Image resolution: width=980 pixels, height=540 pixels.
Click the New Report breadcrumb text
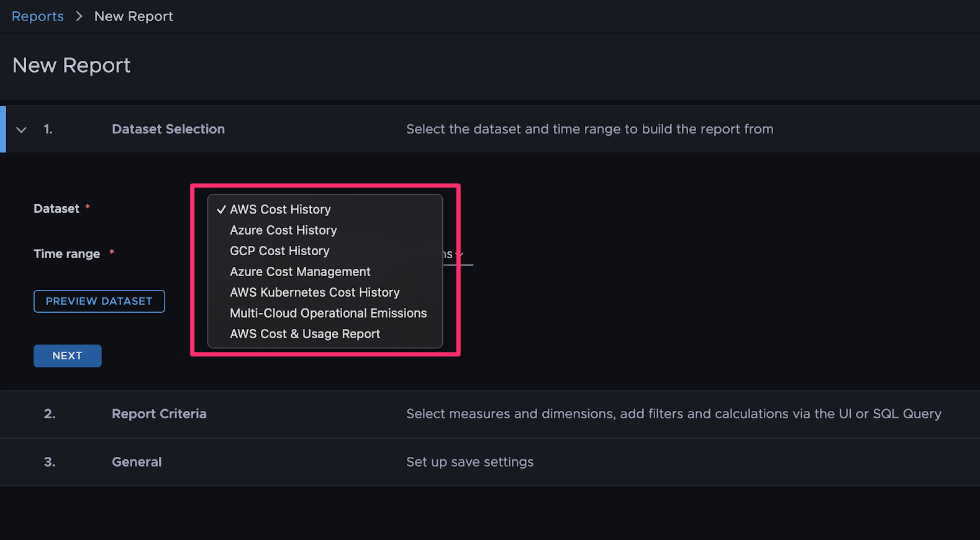tap(134, 17)
